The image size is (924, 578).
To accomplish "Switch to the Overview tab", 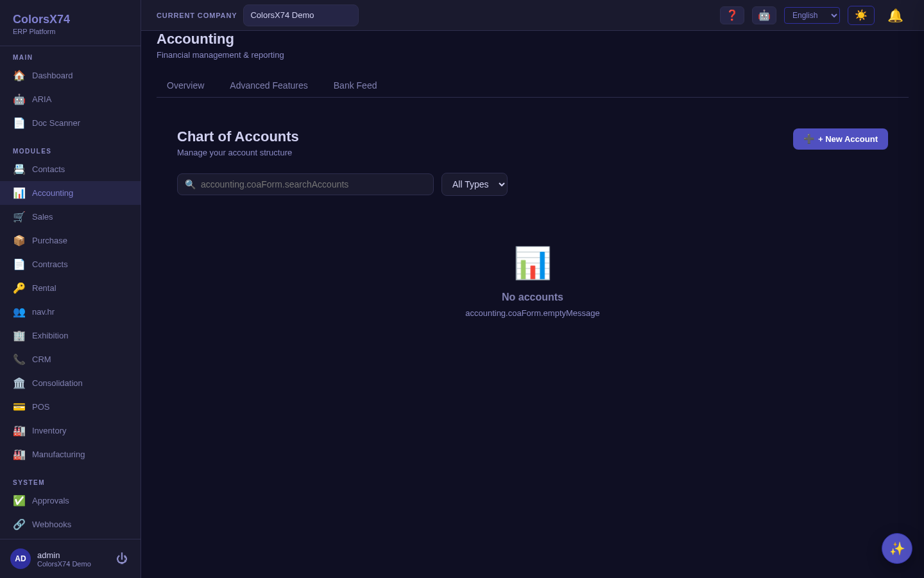I will point(185,85).
